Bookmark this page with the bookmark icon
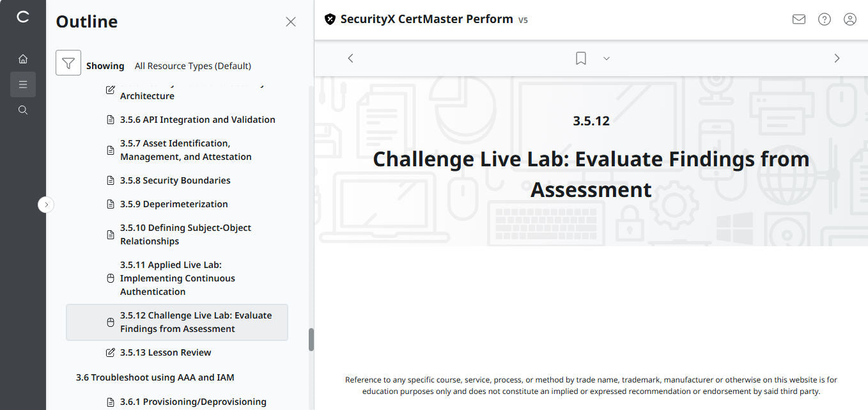Image resolution: width=868 pixels, height=410 pixels. point(581,58)
